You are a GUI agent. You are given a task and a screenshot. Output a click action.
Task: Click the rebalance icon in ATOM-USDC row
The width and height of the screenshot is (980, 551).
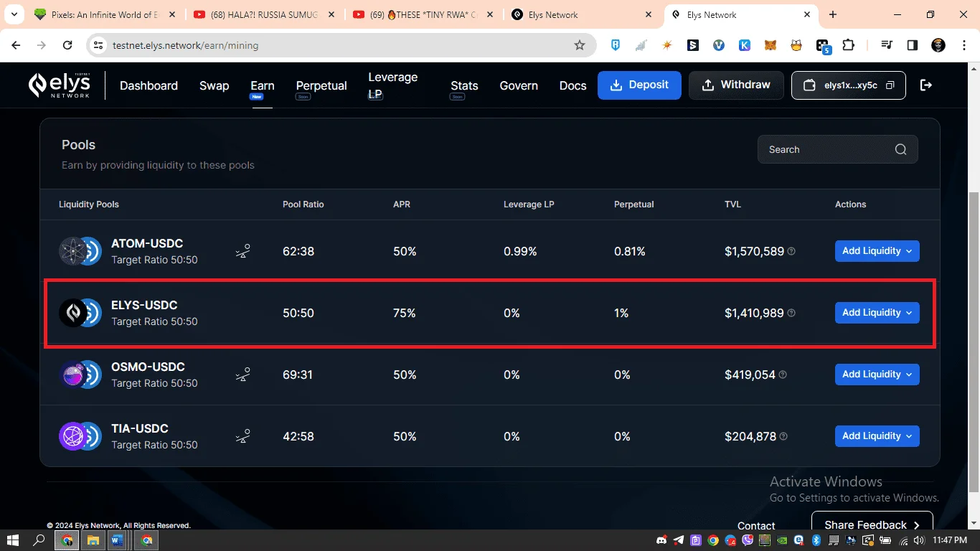242,251
